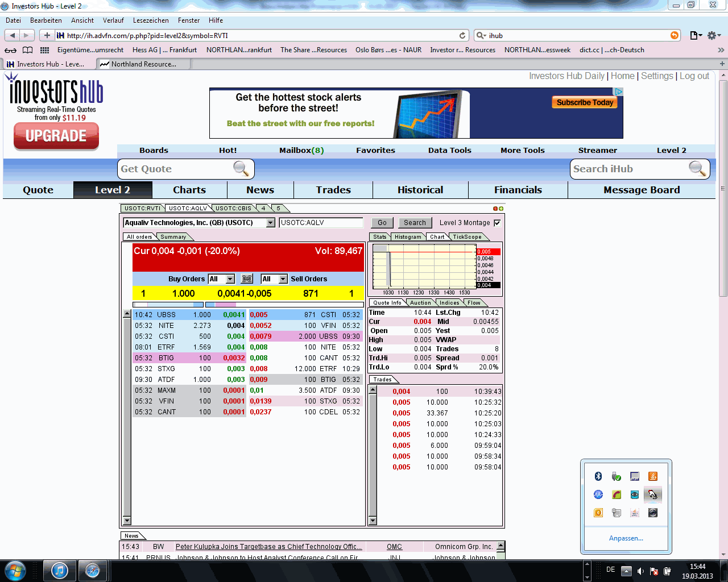Click the Bluetooth tray icon

(598, 476)
